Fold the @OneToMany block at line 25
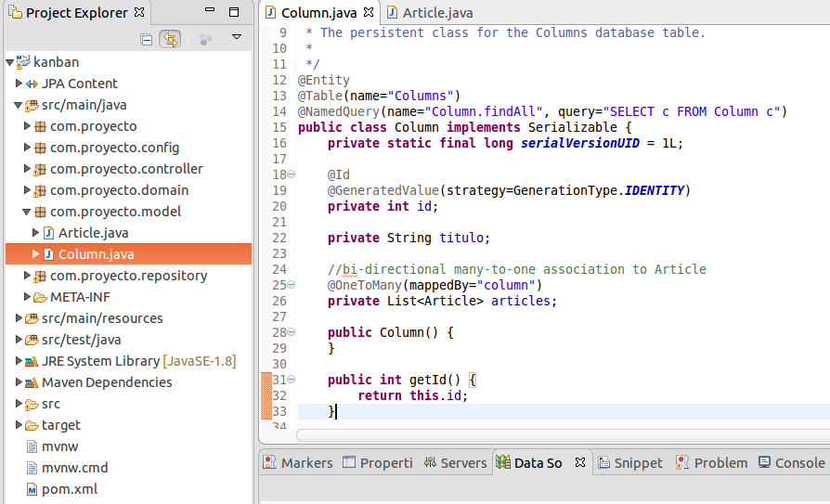 292,285
